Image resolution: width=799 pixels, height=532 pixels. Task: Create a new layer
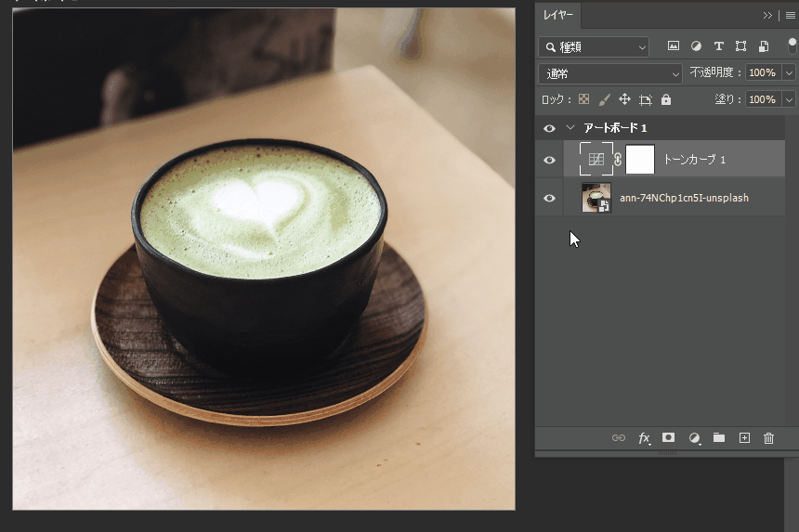click(744, 438)
